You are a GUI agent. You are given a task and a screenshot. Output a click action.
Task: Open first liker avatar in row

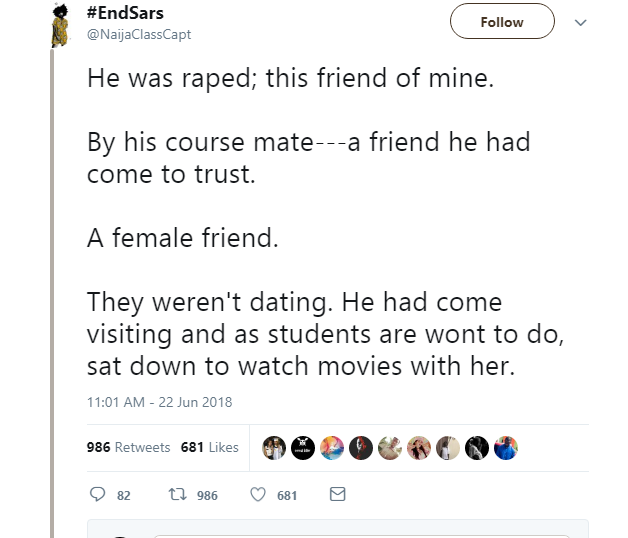click(274, 447)
